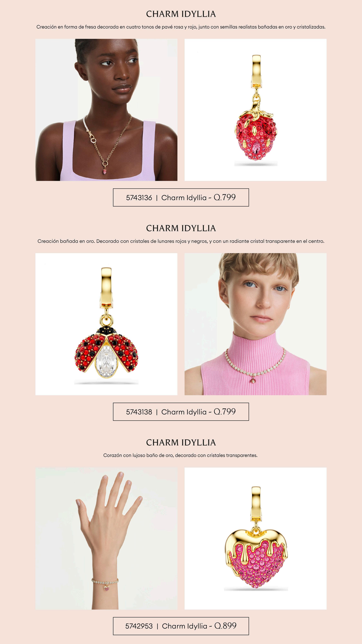The width and height of the screenshot is (362, 644).
Task: Click the heart description about baño de oro
Action: pyautogui.click(x=180, y=455)
